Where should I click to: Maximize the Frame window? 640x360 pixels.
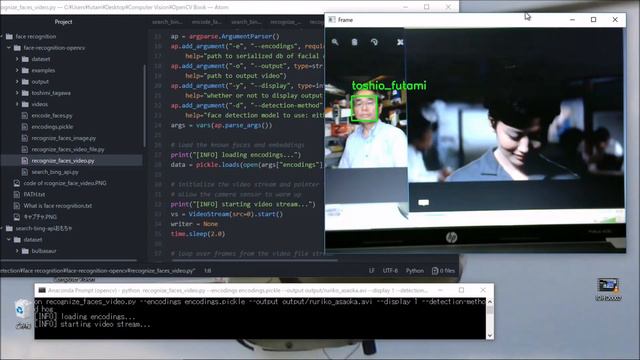tap(593, 20)
